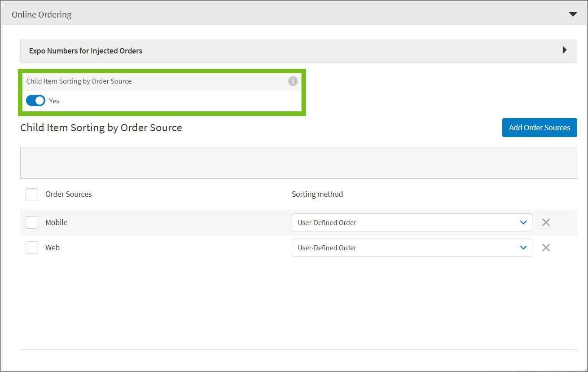
Task: Click the Order Sources column header
Action: 69,194
